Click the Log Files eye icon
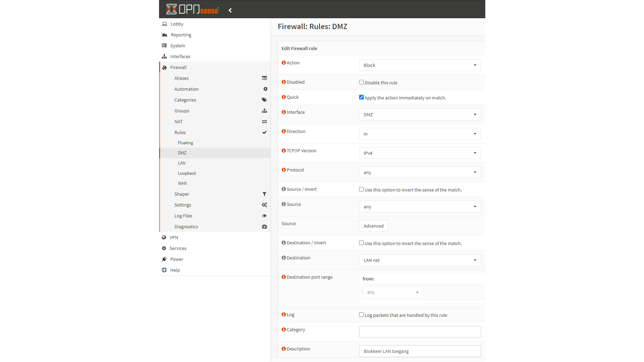 (264, 216)
